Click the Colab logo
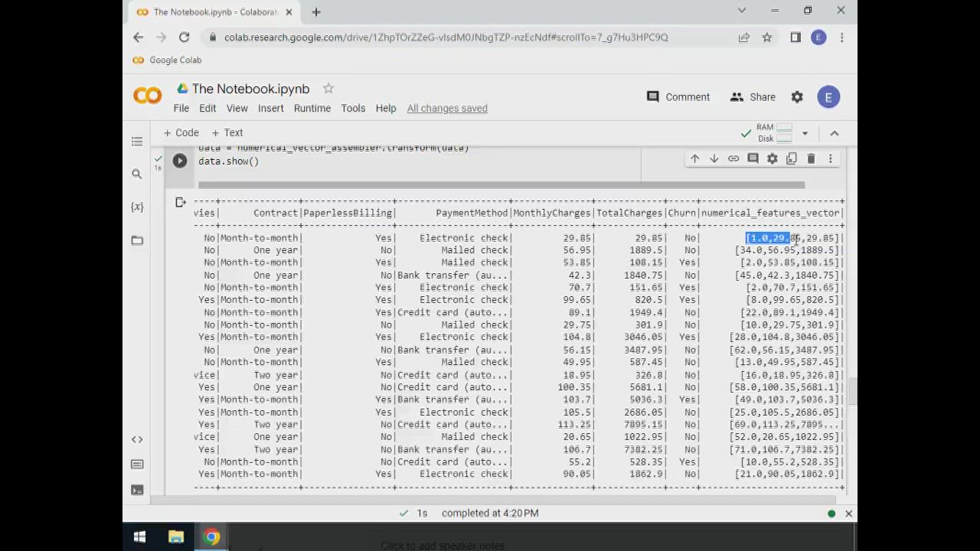This screenshot has height=551, width=980. tap(148, 96)
